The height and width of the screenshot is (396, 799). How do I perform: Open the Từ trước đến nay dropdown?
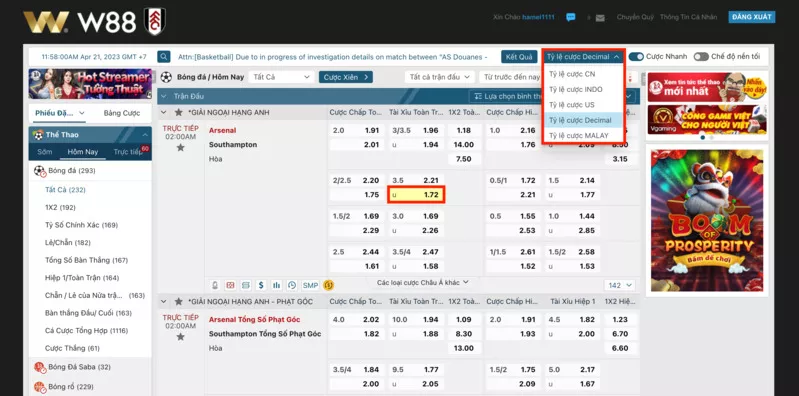[512, 77]
